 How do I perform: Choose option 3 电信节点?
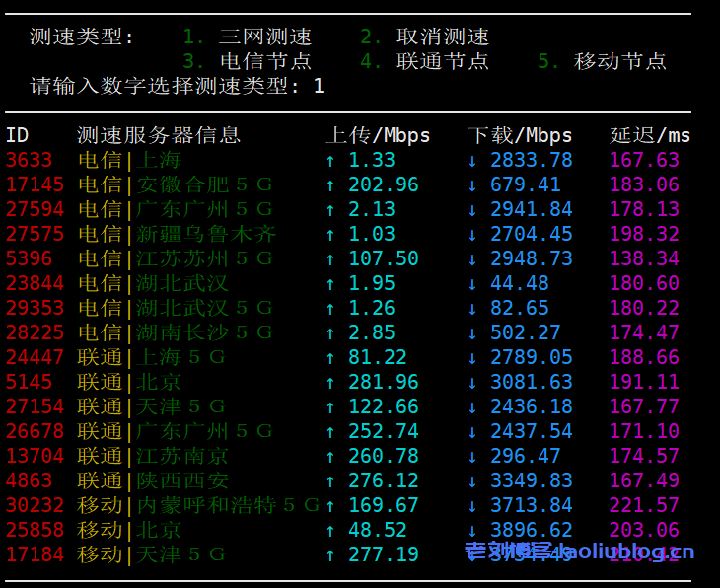coord(248,61)
